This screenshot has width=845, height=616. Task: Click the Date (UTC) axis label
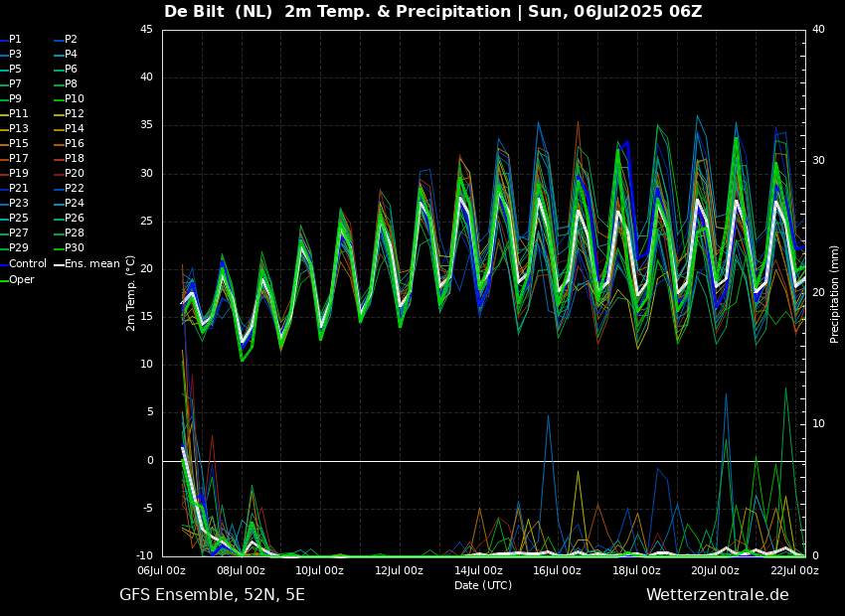tap(483, 585)
